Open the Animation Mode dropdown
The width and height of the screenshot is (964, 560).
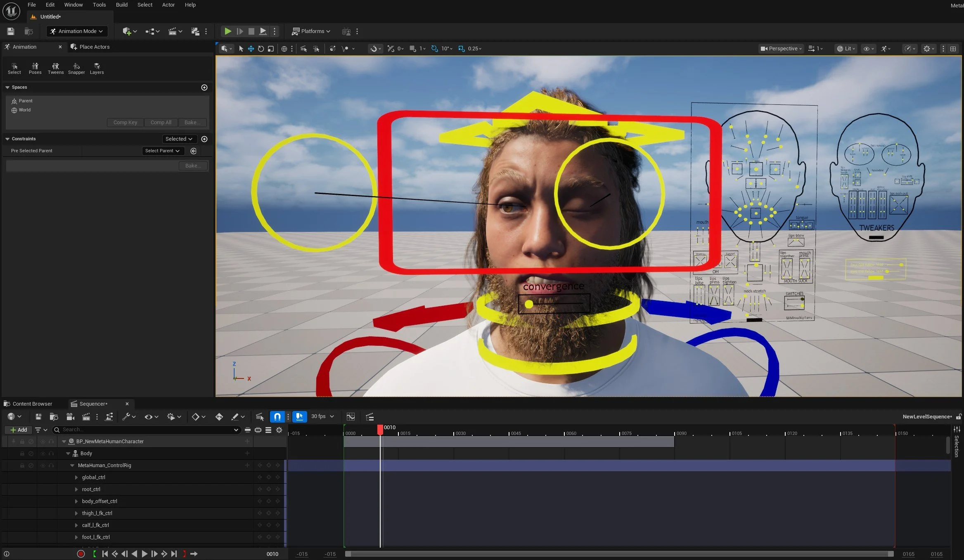click(x=77, y=31)
